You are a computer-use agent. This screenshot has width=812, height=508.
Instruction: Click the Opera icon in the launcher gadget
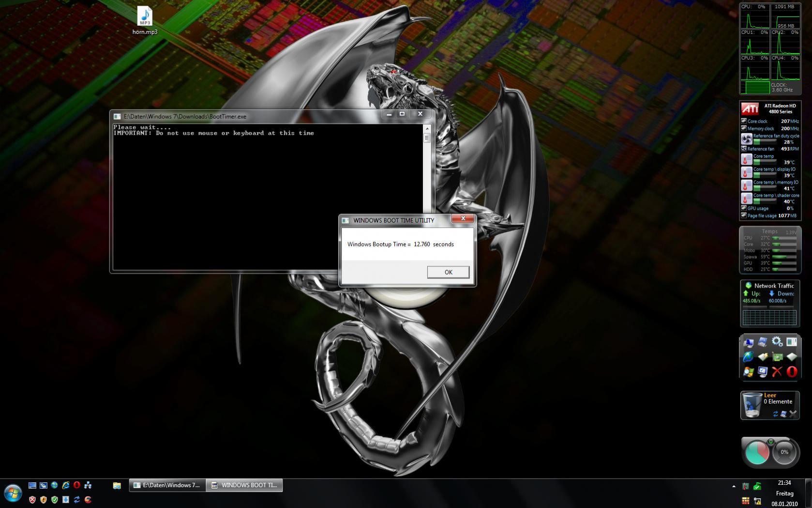pyautogui.click(x=792, y=371)
